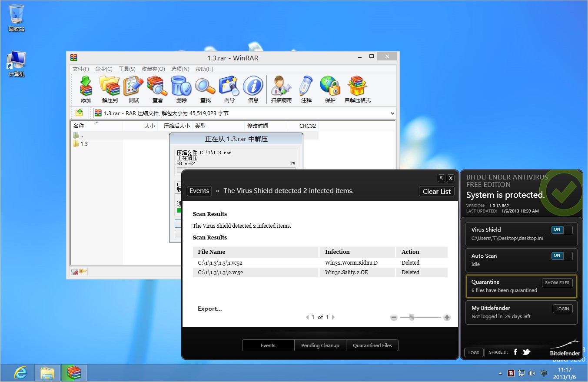588x382 pixels.
Task: Click the Find (查找) toolbar icon
Action: (205, 89)
